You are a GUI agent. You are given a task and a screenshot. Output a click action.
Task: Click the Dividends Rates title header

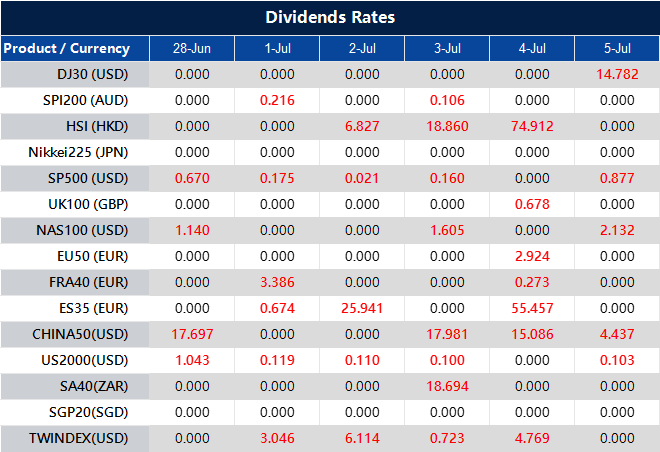click(330, 17)
